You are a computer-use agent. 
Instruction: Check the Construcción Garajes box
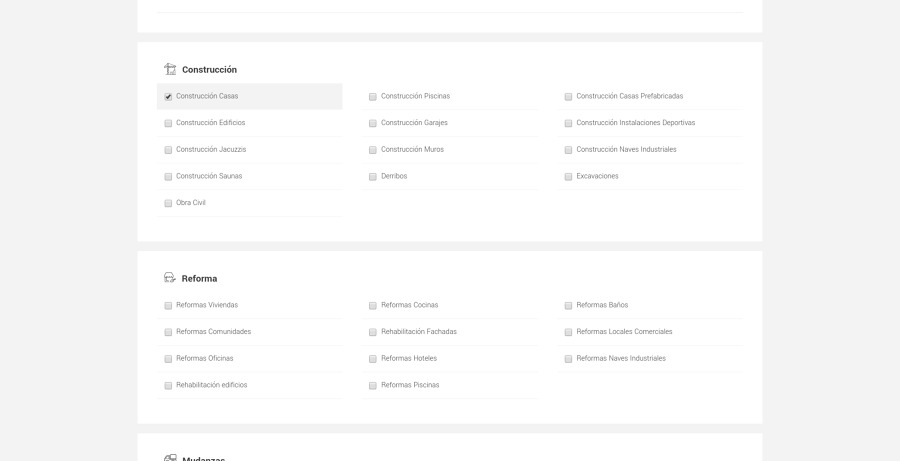coord(373,123)
